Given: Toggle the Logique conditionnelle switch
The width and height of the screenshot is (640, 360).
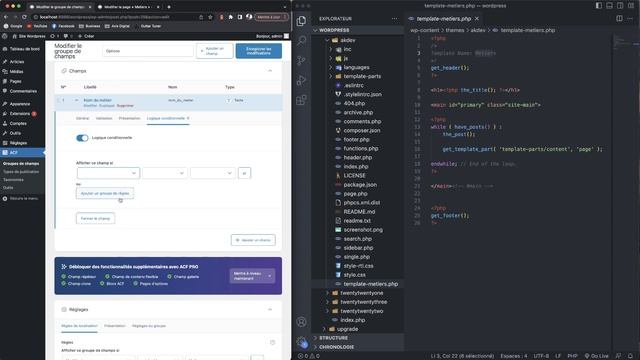Looking at the screenshot, I should click(x=82, y=138).
